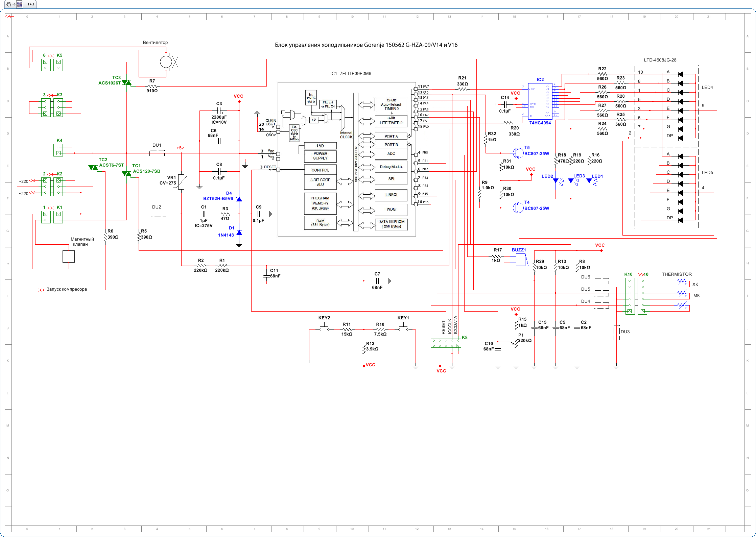Select the LED2 diode symbol
This screenshot has height=537, width=756.
click(556, 181)
